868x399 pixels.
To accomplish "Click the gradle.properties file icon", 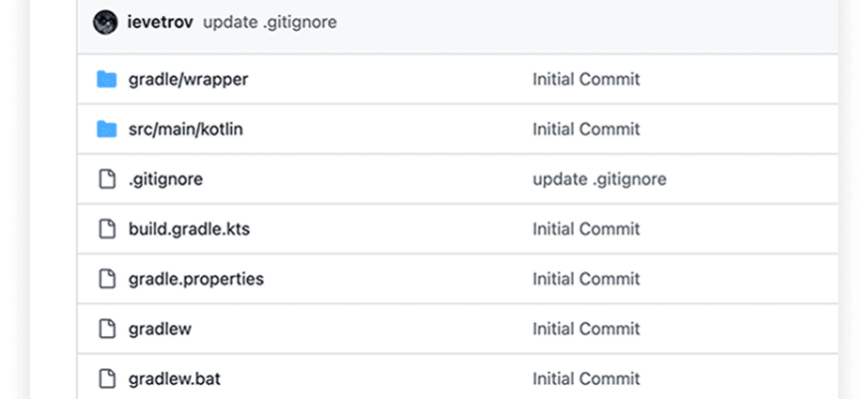I will pos(107,279).
